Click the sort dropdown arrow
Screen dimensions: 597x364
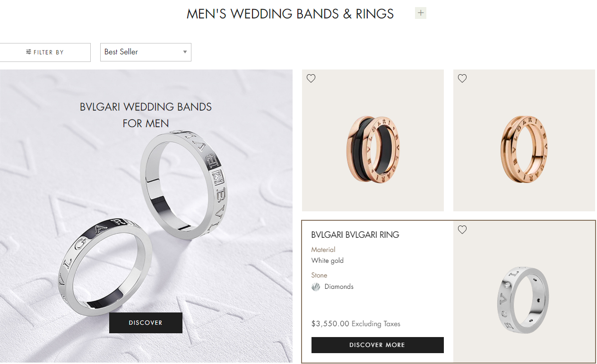185,52
